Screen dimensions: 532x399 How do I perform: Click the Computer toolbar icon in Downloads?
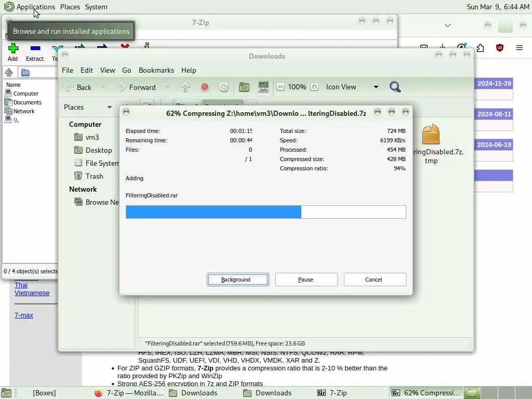[263, 87]
